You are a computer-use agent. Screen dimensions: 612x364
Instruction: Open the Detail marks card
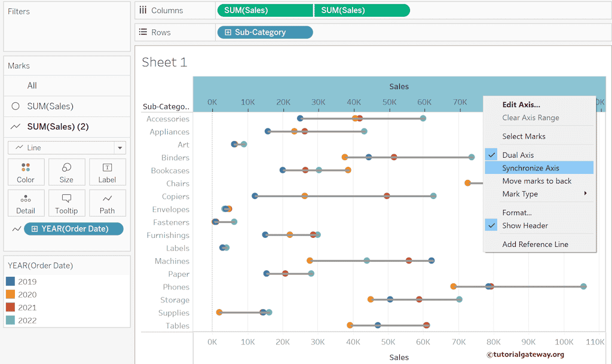coord(26,203)
